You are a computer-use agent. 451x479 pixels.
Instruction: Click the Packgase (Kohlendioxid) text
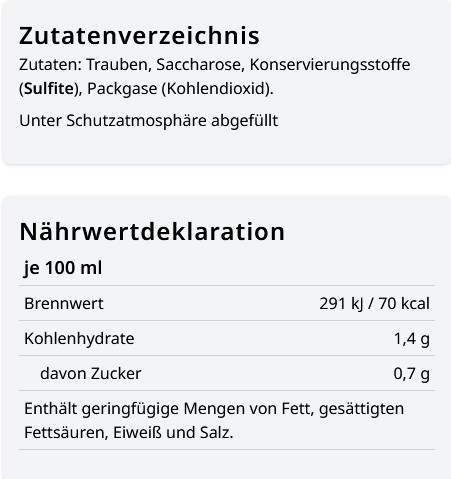click(180, 89)
